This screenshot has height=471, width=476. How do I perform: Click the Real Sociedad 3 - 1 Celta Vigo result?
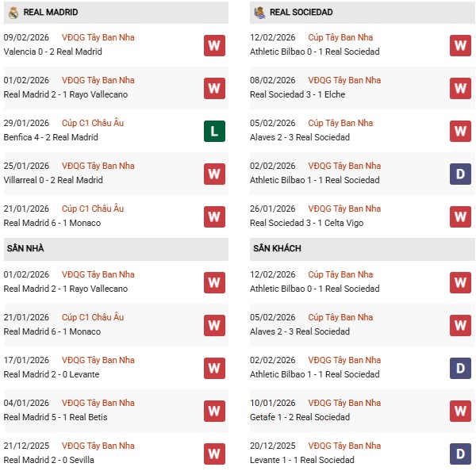(x=306, y=223)
